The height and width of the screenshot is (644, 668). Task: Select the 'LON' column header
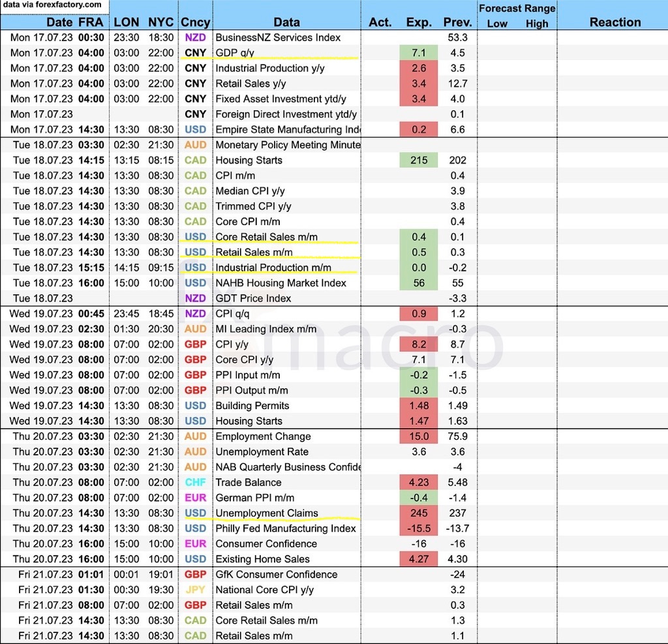click(126, 22)
